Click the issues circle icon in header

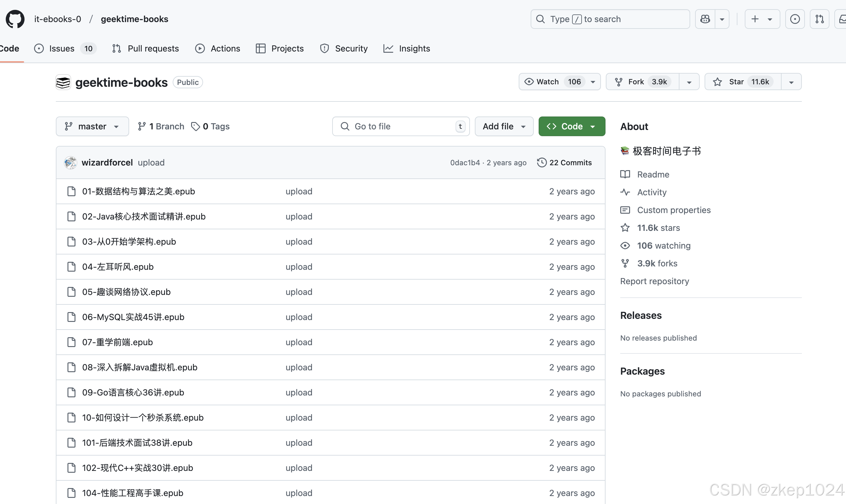795,19
